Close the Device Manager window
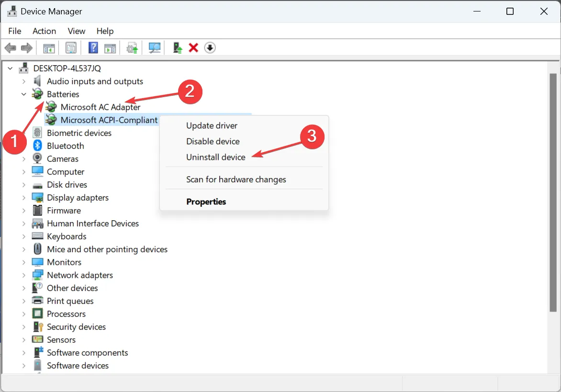Screen dimensions: 561x392 (544, 11)
